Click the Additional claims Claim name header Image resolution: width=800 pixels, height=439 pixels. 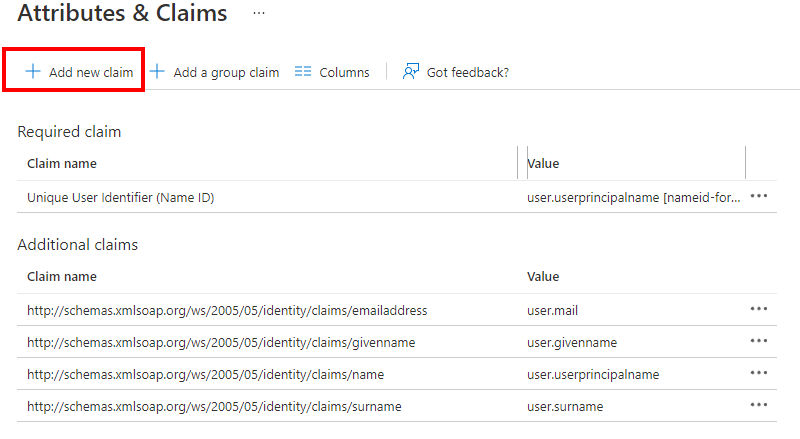(62, 276)
